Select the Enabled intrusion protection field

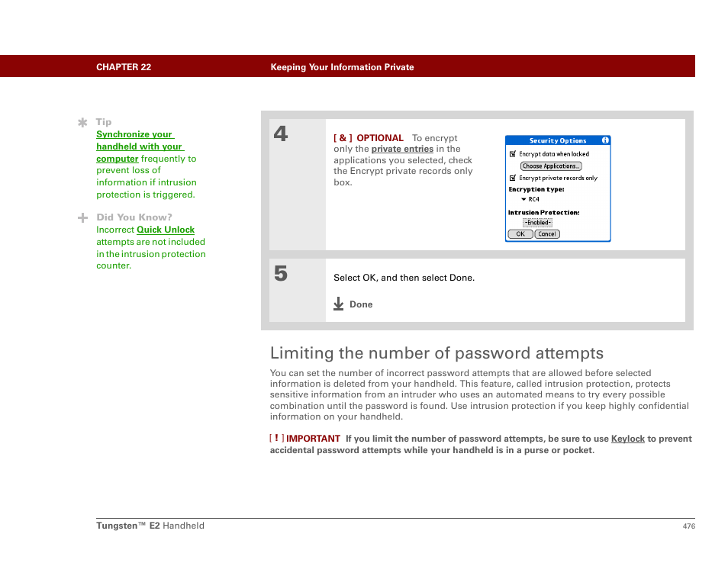tap(537, 223)
